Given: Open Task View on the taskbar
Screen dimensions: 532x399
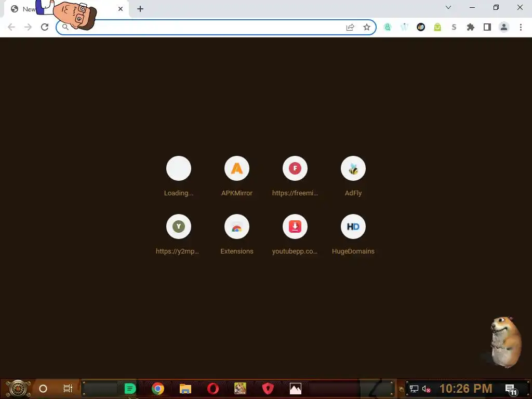Looking at the screenshot, I should 68,389.
